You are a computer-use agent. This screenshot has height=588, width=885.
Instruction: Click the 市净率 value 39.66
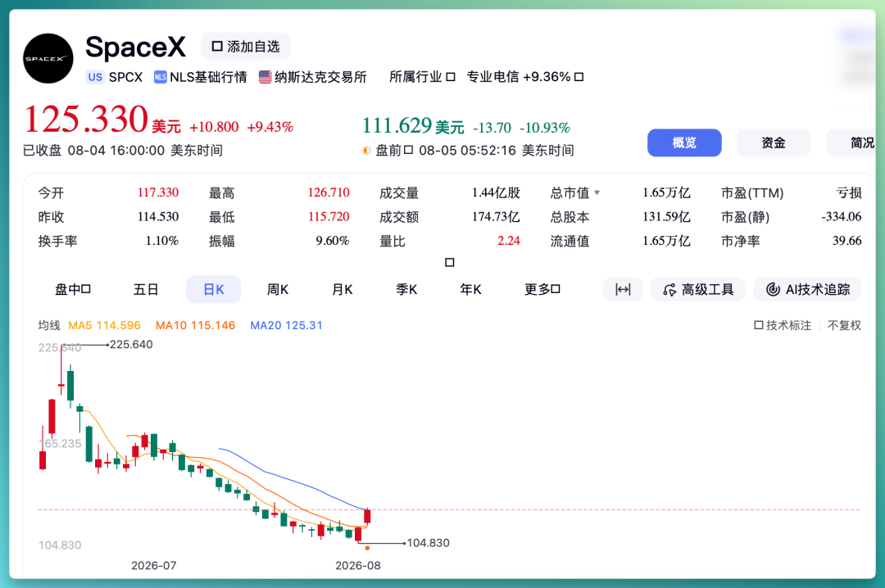tap(847, 241)
